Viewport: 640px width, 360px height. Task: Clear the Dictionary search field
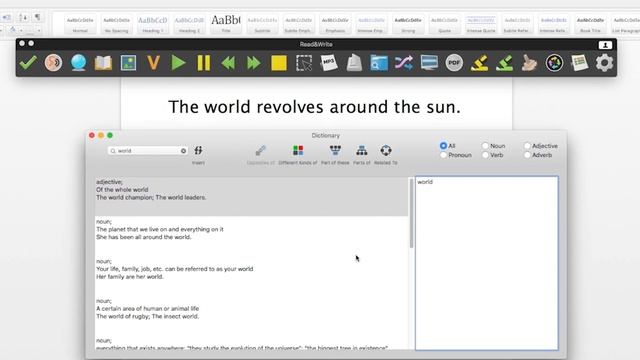click(183, 151)
